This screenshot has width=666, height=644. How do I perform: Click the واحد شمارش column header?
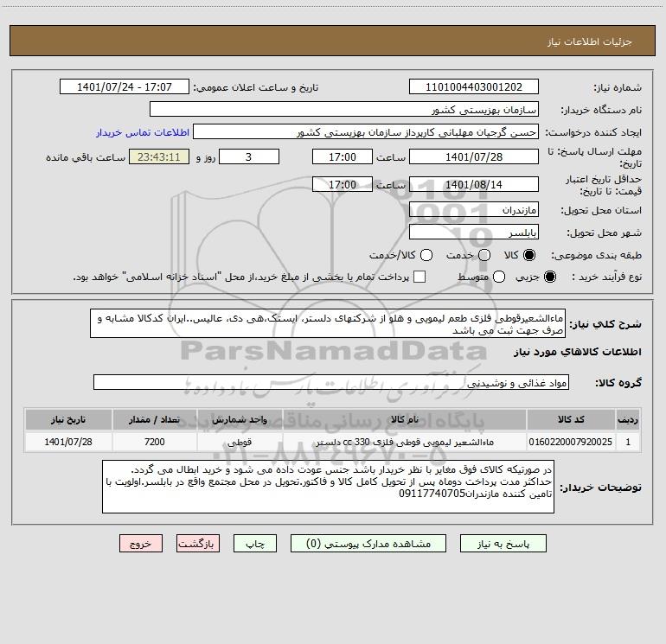coord(240,419)
